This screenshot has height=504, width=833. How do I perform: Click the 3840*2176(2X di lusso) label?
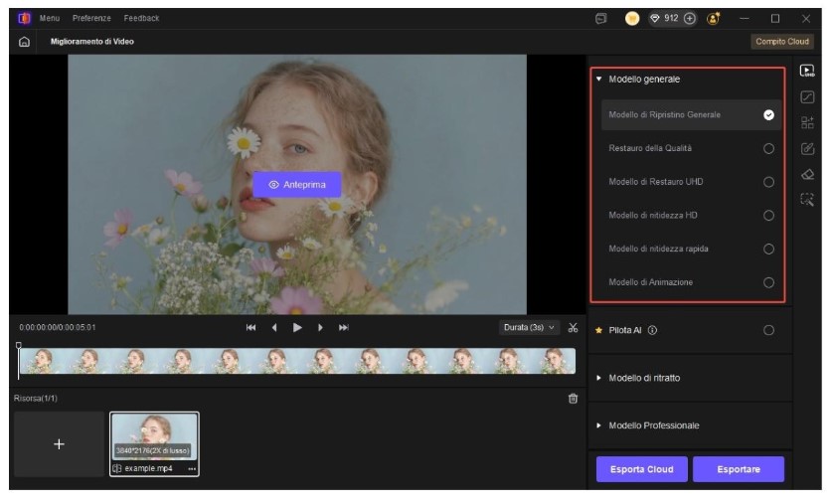coord(152,451)
